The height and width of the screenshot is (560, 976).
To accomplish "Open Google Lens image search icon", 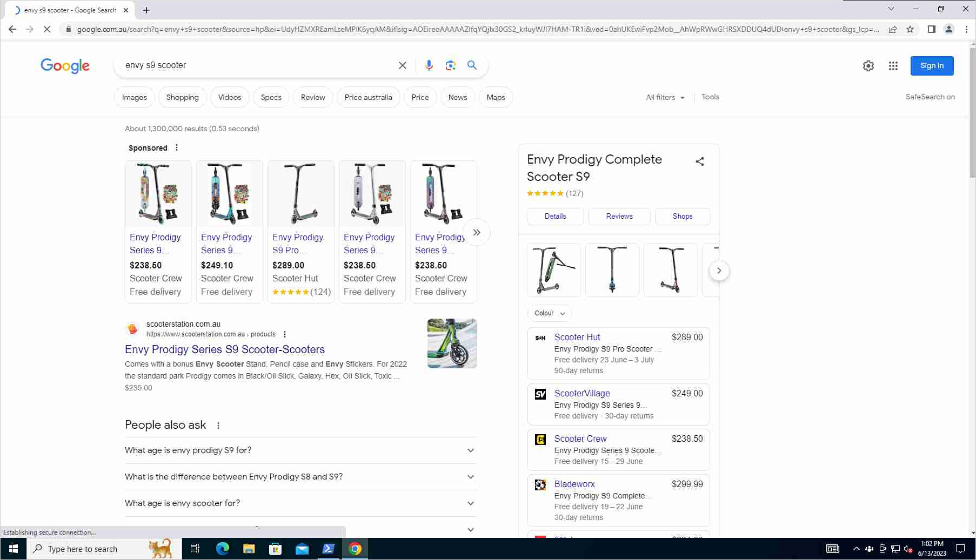I will point(450,65).
